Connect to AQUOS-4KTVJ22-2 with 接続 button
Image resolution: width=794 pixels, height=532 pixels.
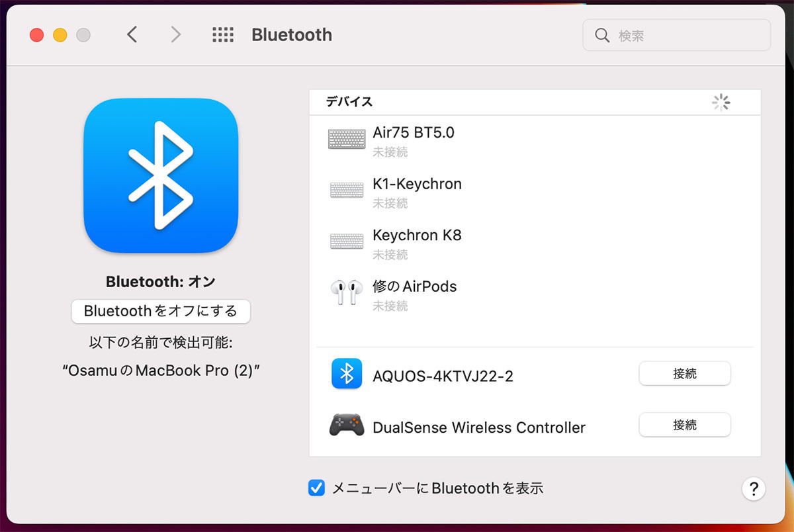pyautogui.click(x=685, y=373)
